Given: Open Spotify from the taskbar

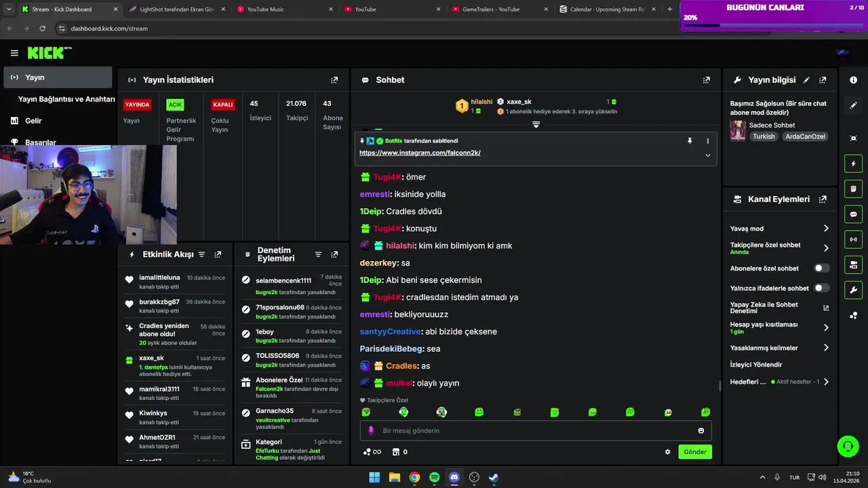Looking at the screenshot, I should click(434, 477).
